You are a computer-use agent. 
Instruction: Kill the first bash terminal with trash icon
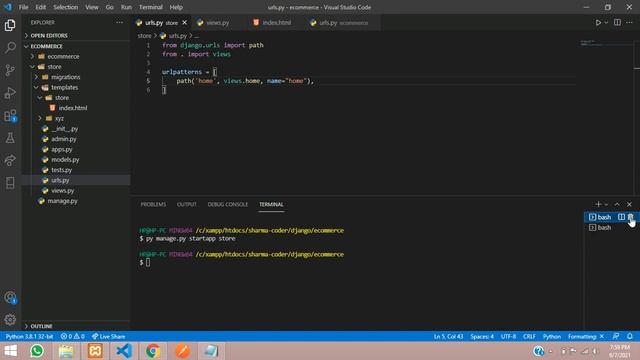pos(631,217)
